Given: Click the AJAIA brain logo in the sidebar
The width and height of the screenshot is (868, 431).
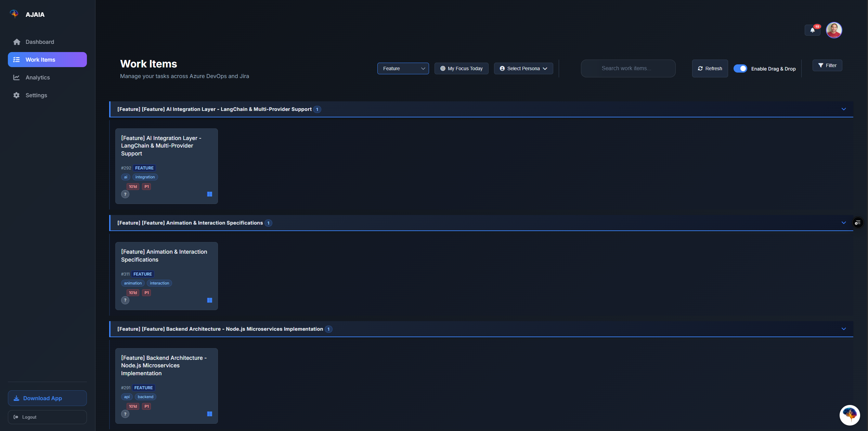Looking at the screenshot, I should (x=14, y=14).
